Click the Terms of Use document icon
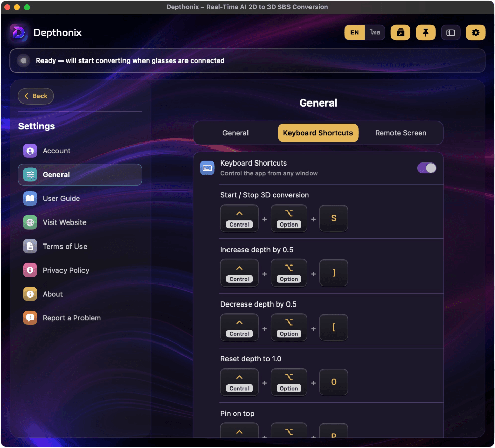The image size is (495, 448). [x=30, y=246]
